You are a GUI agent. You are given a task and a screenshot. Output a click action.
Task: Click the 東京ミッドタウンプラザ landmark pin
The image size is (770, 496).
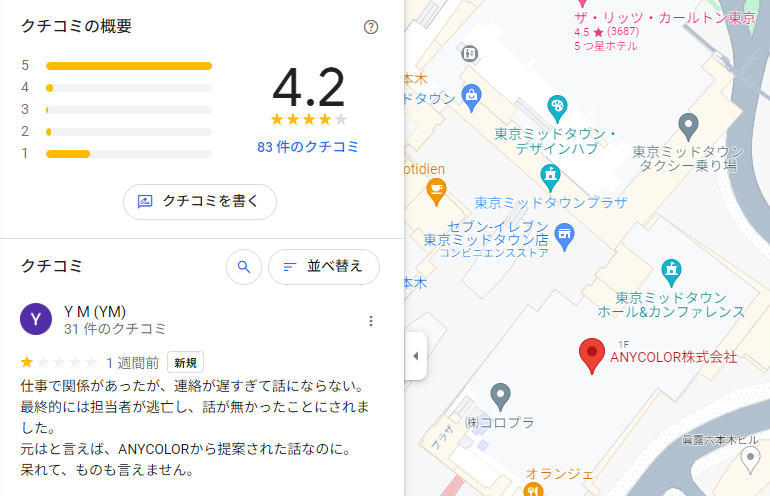pos(550,178)
